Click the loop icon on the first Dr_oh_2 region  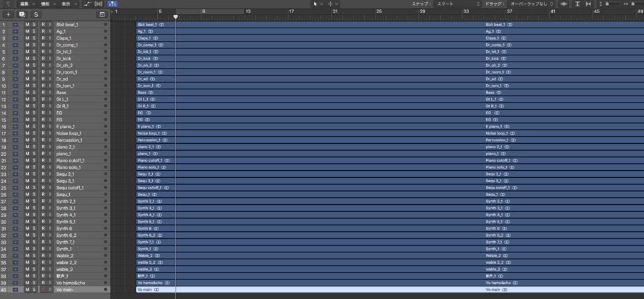click(x=157, y=65)
